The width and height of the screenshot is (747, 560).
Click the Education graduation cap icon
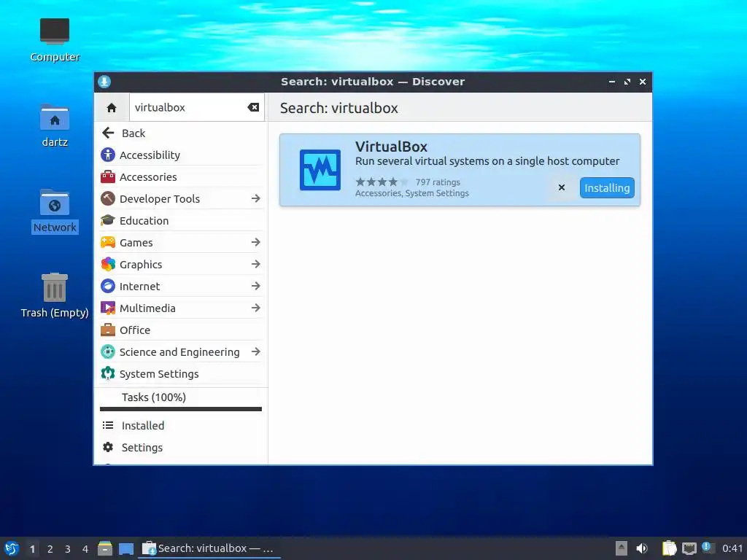click(x=108, y=220)
